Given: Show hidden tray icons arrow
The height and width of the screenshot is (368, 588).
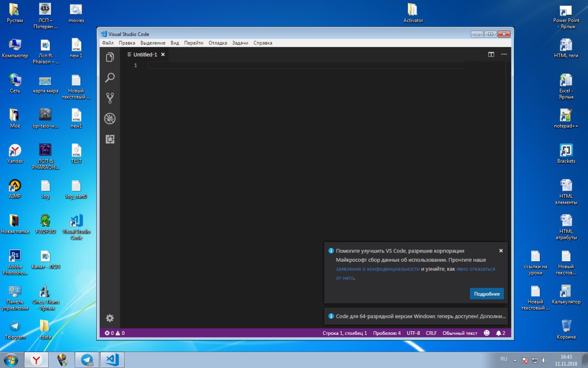Looking at the screenshot, I should 515,360.
